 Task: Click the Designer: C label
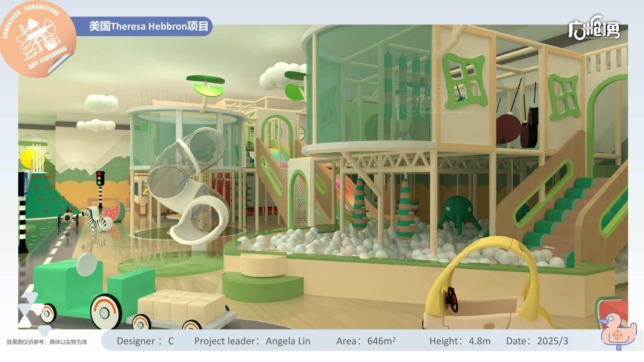pyautogui.click(x=145, y=341)
